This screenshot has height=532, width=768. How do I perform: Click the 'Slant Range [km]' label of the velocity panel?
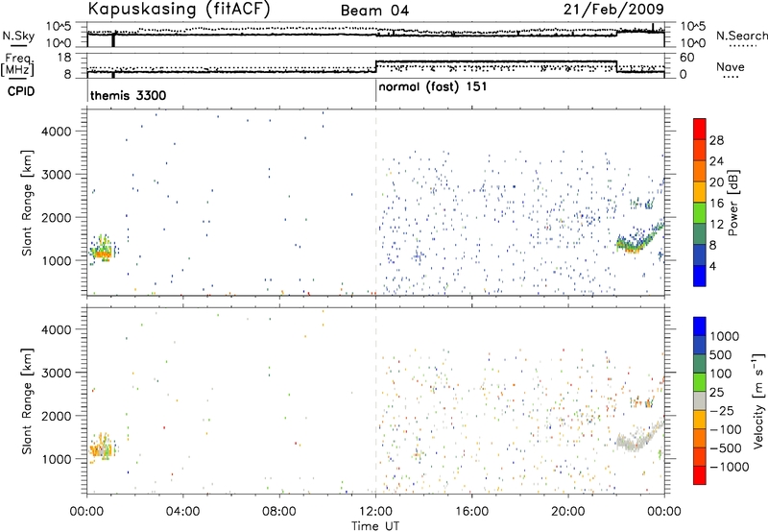point(27,401)
